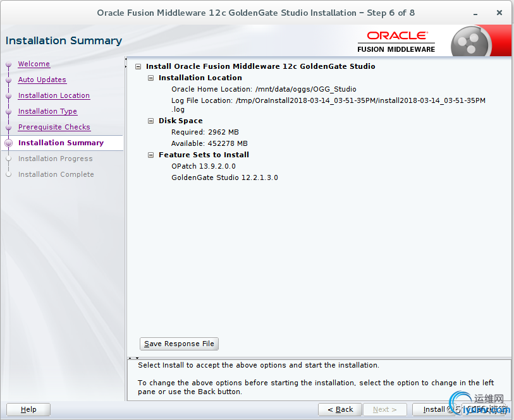514x420 pixels.
Task: Click the Installation Location tree heading
Action: 200,78
